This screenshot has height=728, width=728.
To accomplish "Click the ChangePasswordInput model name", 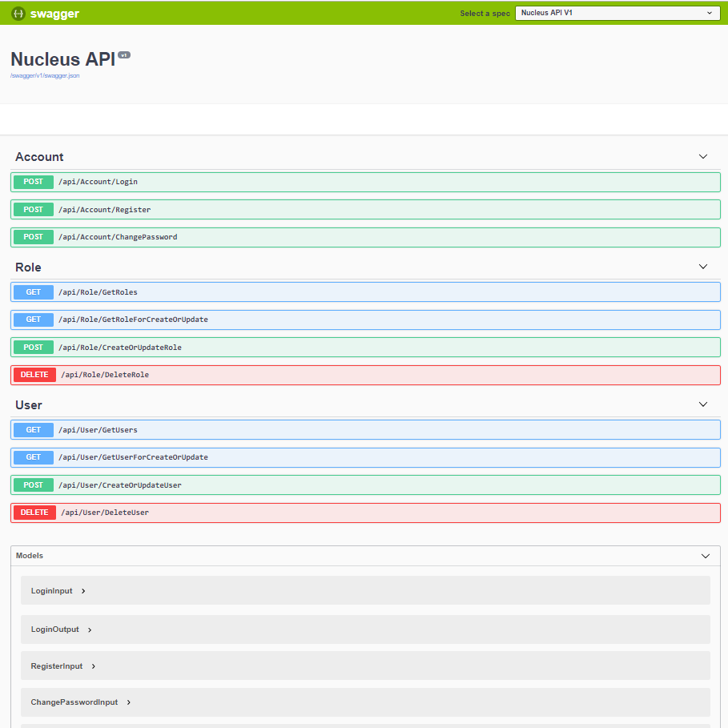I will tap(74, 702).
